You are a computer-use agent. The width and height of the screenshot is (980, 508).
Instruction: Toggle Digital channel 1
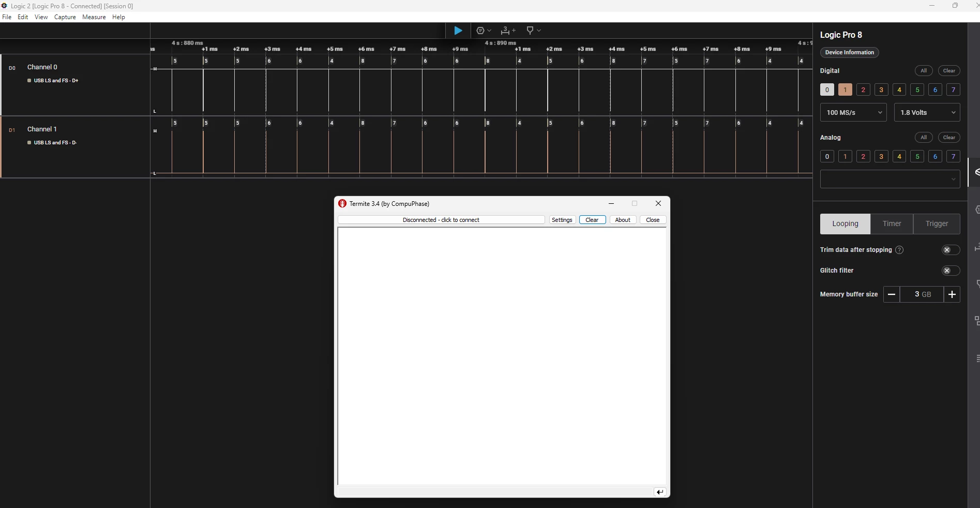845,89
